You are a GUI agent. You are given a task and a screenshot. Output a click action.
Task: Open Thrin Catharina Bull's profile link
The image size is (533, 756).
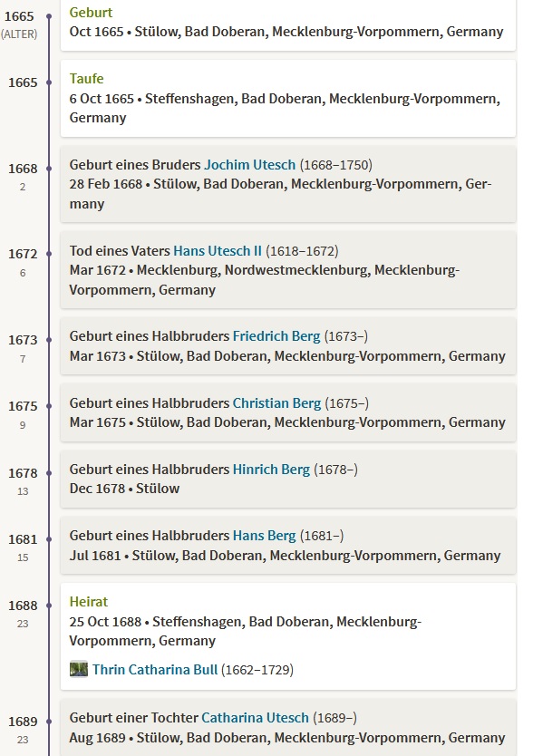pos(155,670)
